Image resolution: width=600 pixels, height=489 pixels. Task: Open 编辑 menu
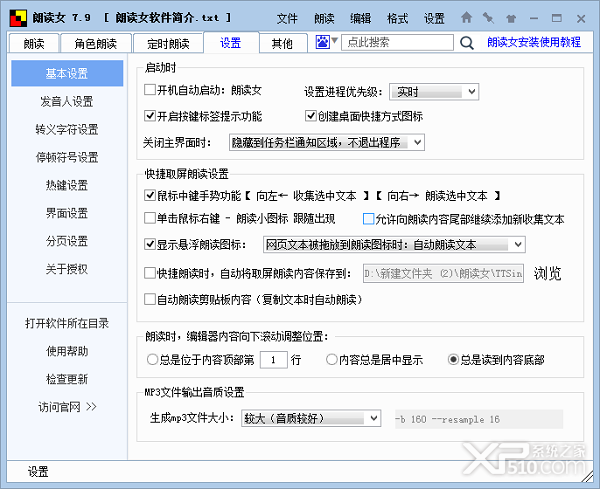pos(360,18)
